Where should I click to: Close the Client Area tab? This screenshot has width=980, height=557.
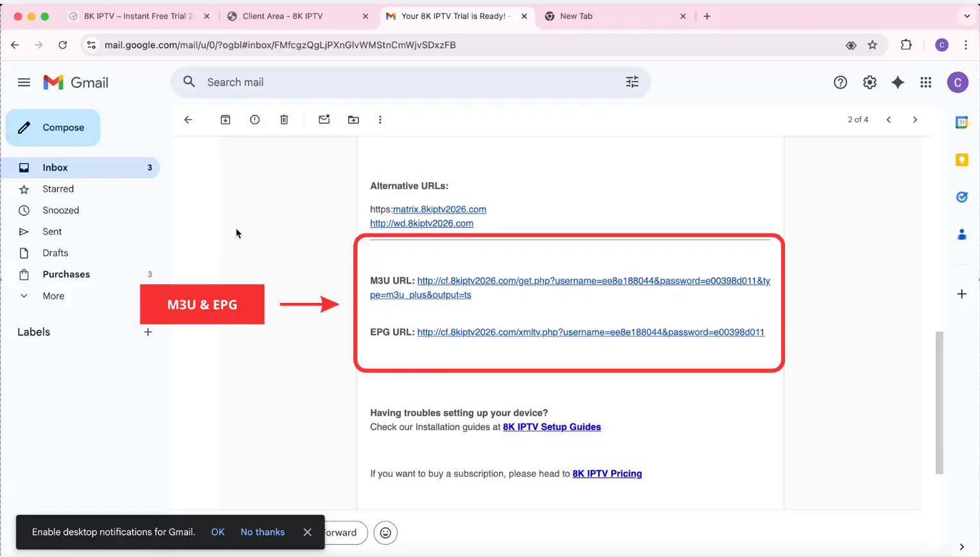coord(366,16)
